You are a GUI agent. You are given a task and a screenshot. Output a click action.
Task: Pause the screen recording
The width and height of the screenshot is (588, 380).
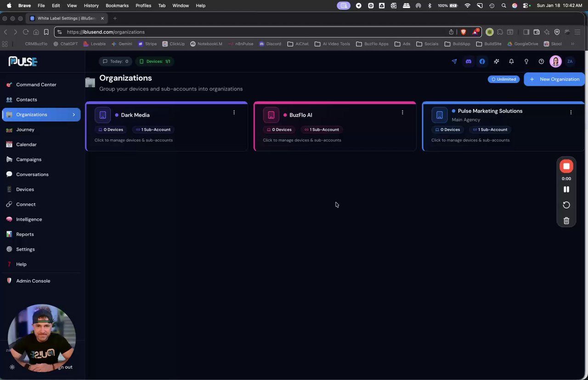click(566, 190)
